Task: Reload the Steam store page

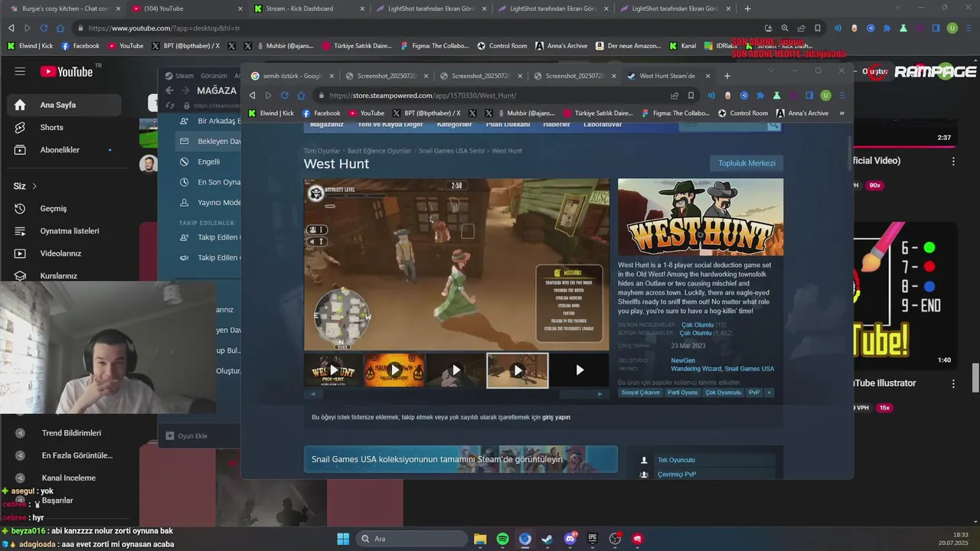Action: point(285,96)
